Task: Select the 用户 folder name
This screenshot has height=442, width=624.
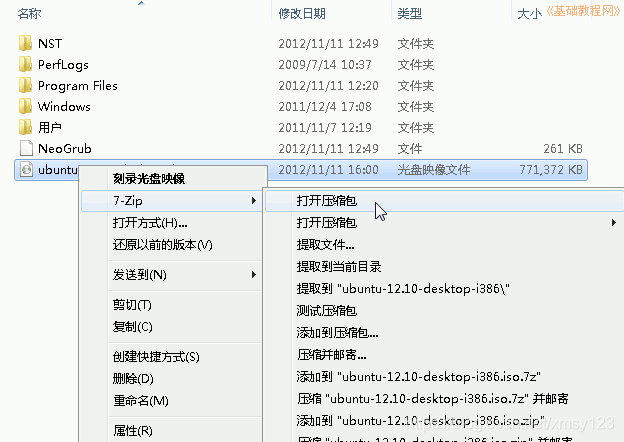Action: [x=50, y=128]
